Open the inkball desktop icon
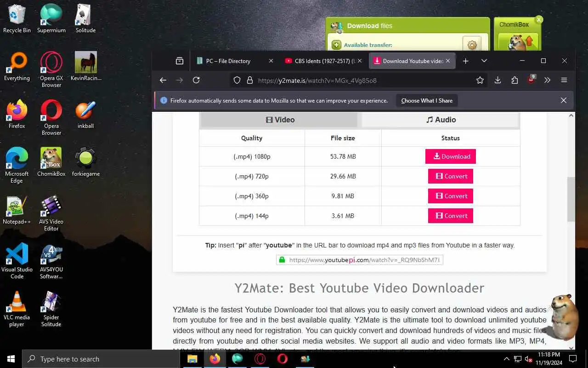588x368 pixels. [x=86, y=115]
